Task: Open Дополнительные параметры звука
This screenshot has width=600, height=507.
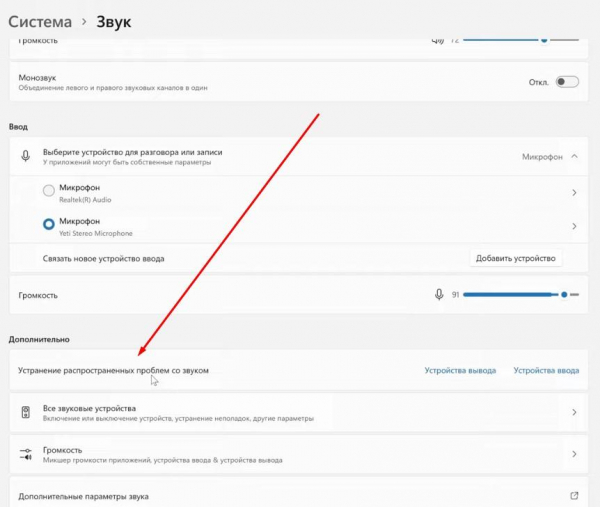Action: 298,494
